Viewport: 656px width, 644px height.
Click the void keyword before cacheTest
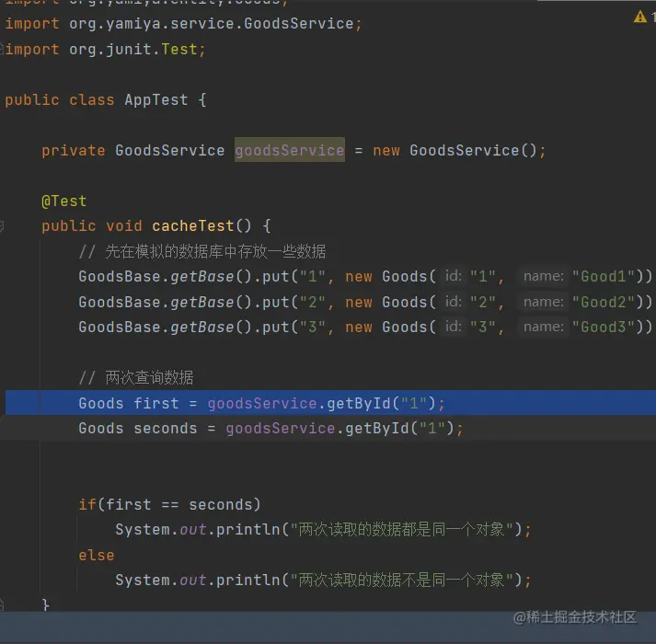click(x=124, y=226)
